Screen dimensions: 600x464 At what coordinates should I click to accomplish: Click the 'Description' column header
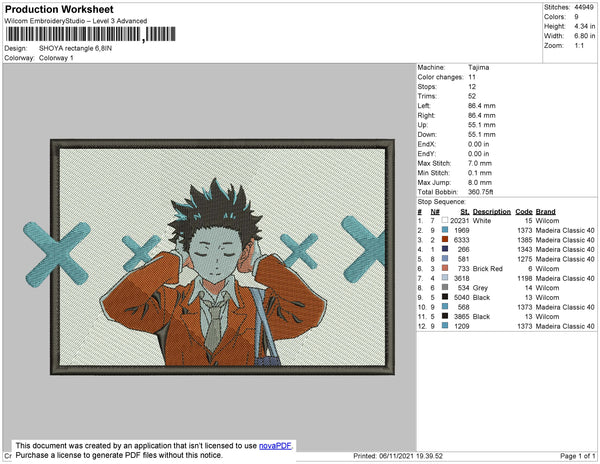pyautogui.click(x=492, y=212)
